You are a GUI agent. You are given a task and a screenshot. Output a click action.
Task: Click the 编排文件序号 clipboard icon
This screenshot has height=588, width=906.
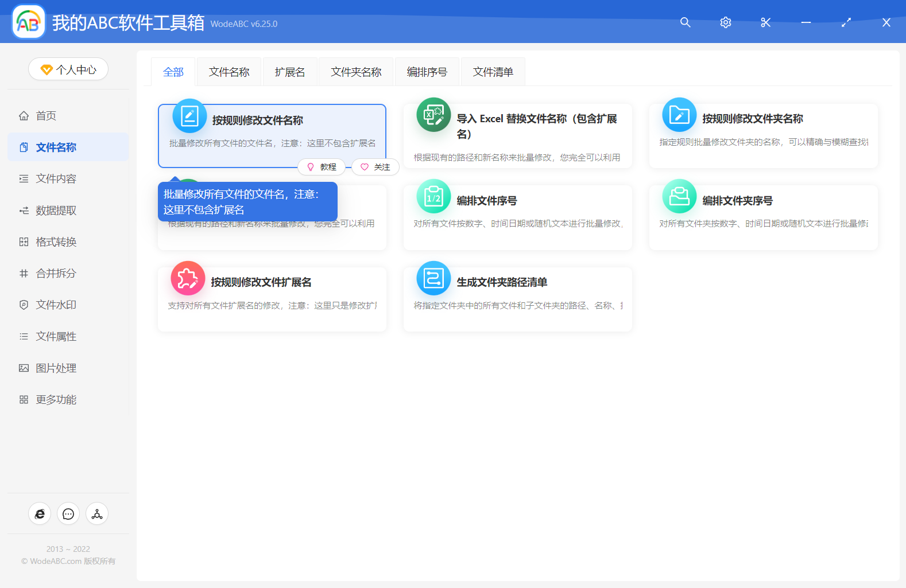(x=433, y=197)
